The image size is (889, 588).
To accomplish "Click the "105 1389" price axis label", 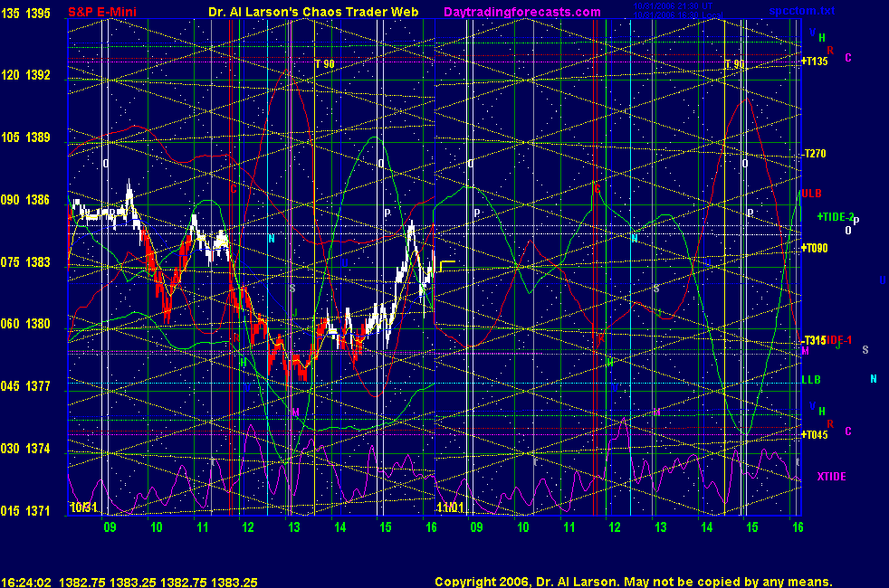I will [25, 138].
